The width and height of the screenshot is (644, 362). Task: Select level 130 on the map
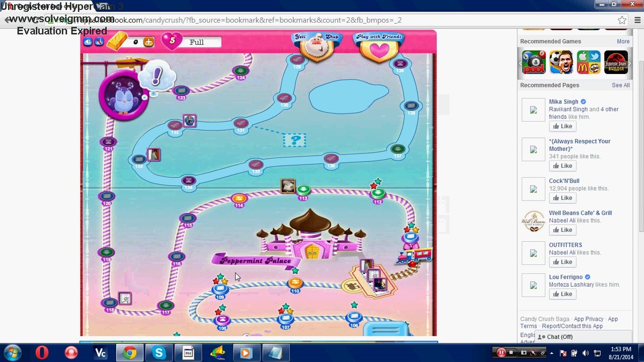(x=284, y=99)
